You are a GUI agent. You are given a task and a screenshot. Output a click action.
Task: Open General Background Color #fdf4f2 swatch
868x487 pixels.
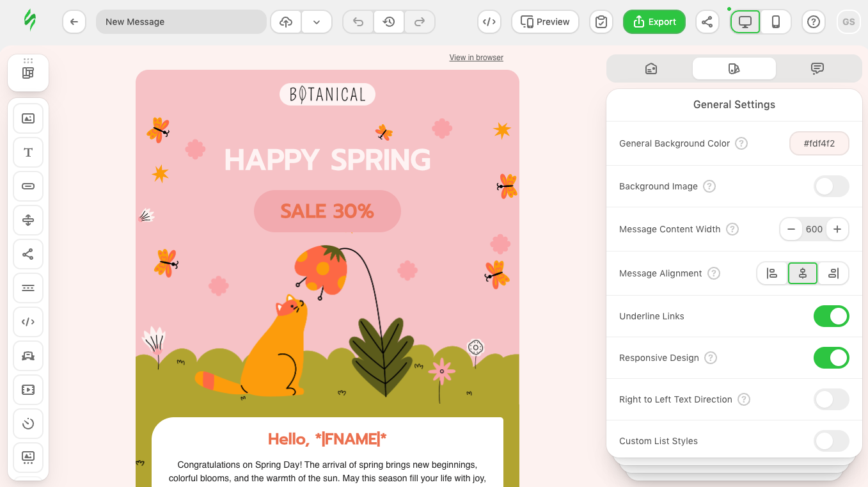click(x=819, y=143)
